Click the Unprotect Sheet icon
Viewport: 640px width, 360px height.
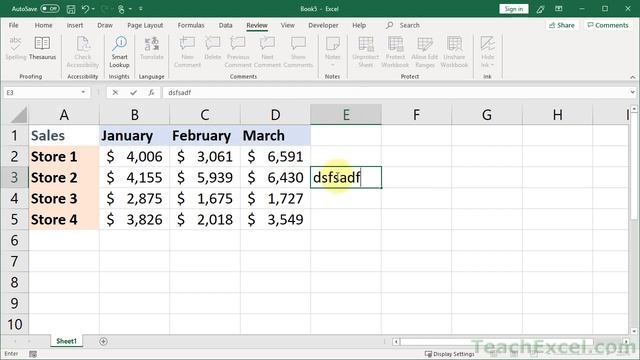[365, 51]
